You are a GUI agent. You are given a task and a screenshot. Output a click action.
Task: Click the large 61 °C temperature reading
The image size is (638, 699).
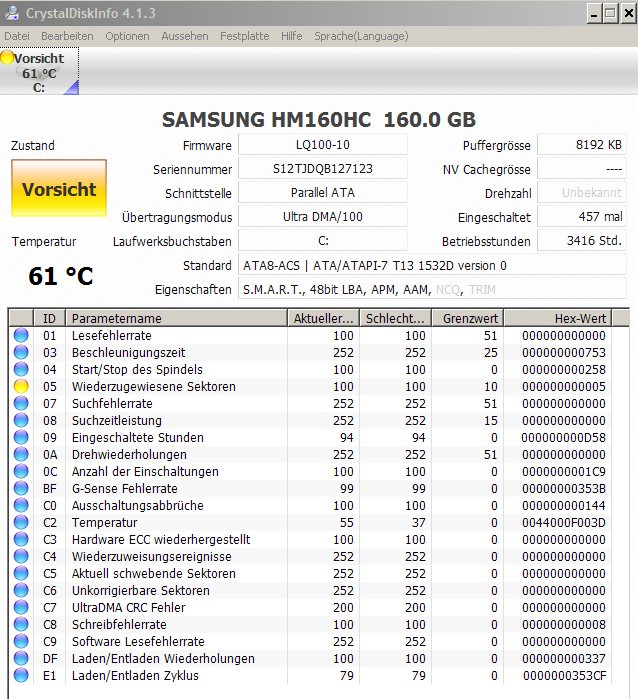click(x=61, y=276)
